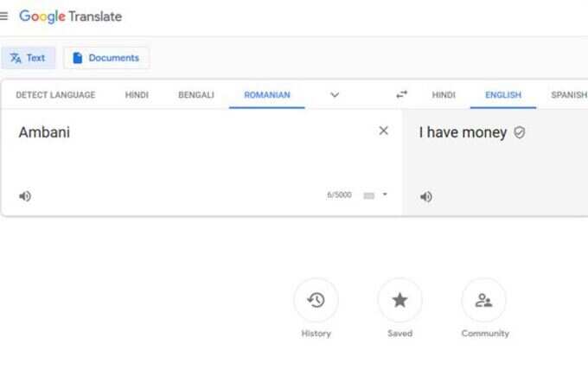Choose Bengali as source language
The height and width of the screenshot is (370, 588).
point(196,95)
